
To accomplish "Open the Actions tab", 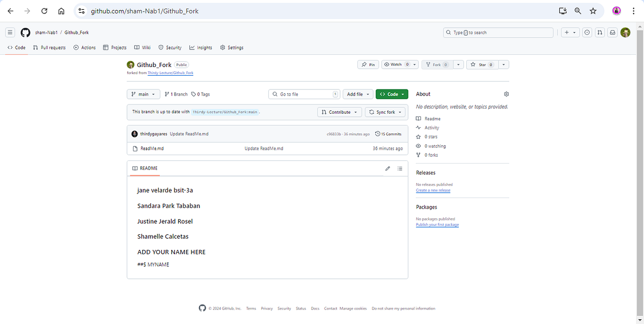I will pos(84,47).
